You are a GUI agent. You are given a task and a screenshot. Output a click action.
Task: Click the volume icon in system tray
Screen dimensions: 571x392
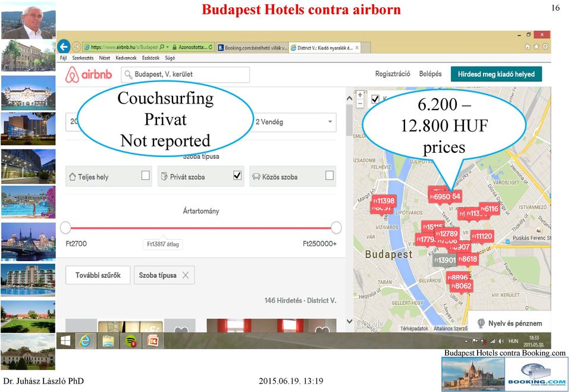tap(501, 341)
